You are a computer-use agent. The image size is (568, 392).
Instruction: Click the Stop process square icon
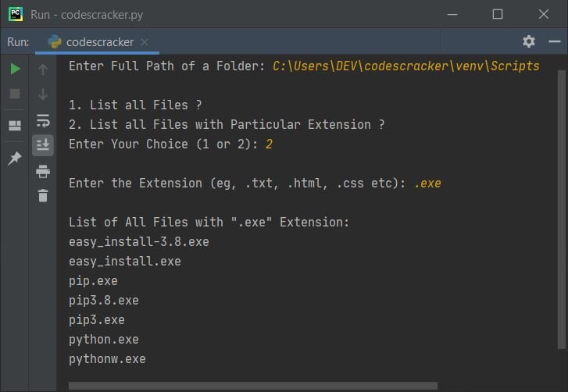tap(15, 94)
